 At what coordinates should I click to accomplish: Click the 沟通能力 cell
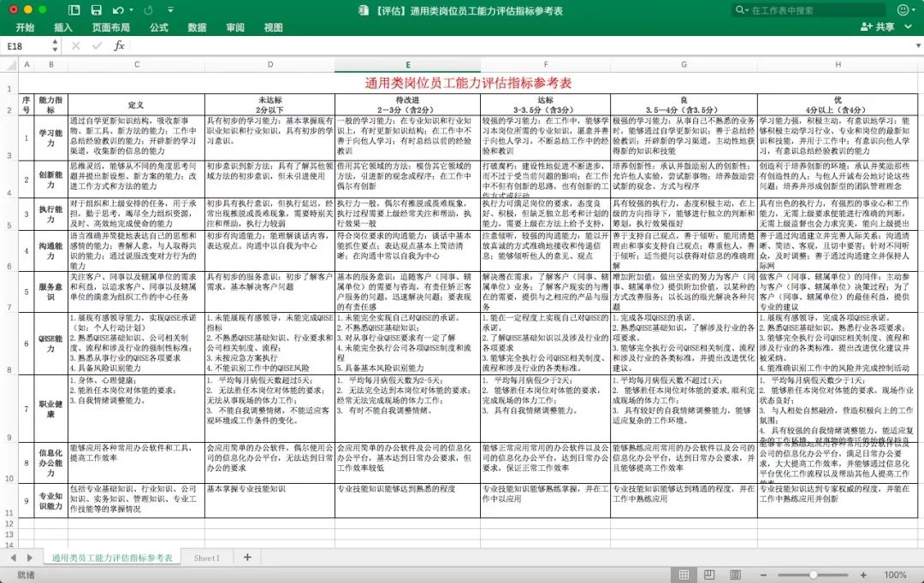pos(50,250)
